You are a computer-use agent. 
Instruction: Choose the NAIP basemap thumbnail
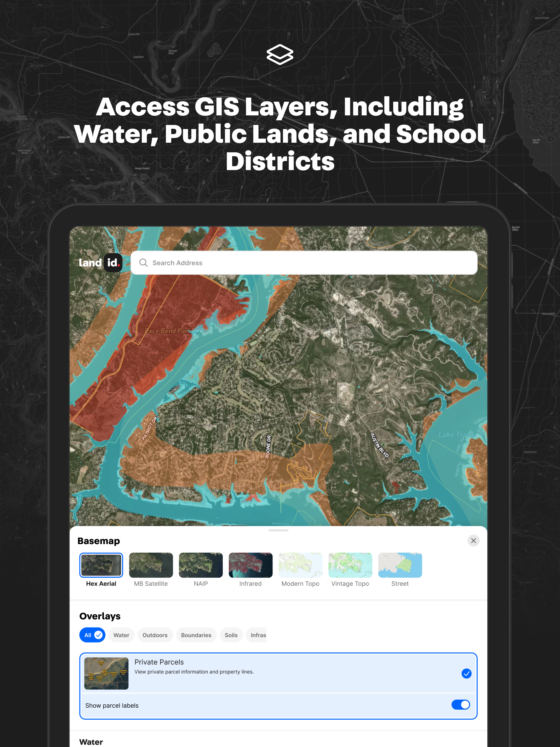pos(201,565)
